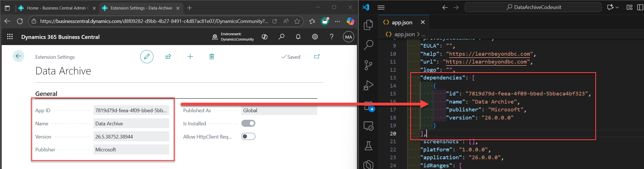Open the Business Central app launcher waffle
This screenshot has width=644, height=169.
pyautogui.click(x=10, y=37)
